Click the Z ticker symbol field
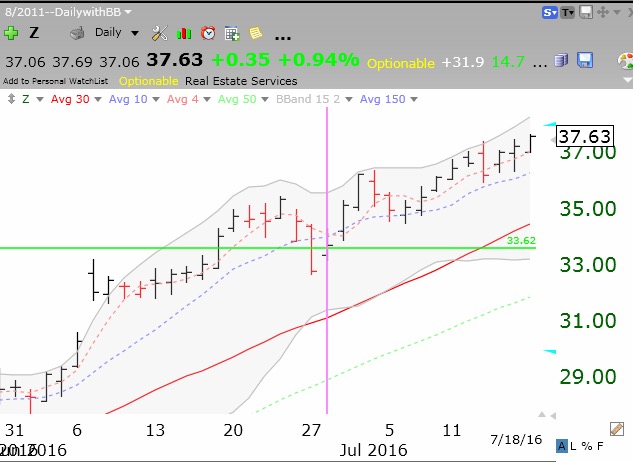Screen dimensions: 633x462 point(34,33)
